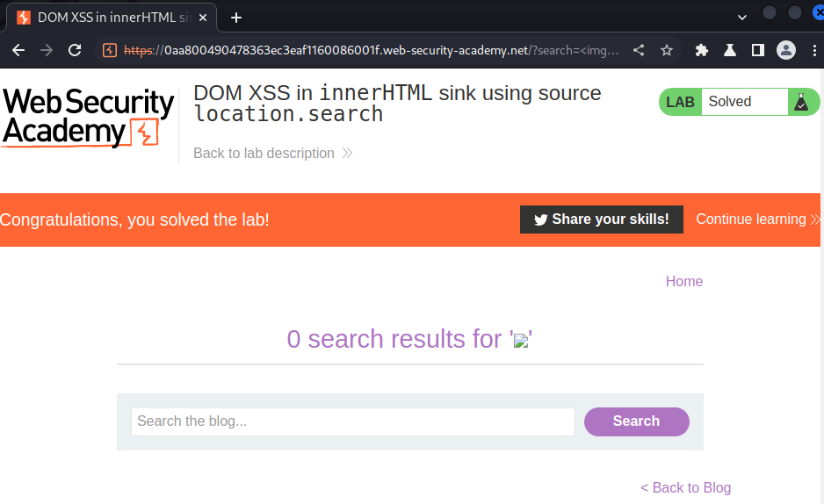Reload the page with the refresh icon
Viewport: 824px width, 504px height.
pos(76,50)
